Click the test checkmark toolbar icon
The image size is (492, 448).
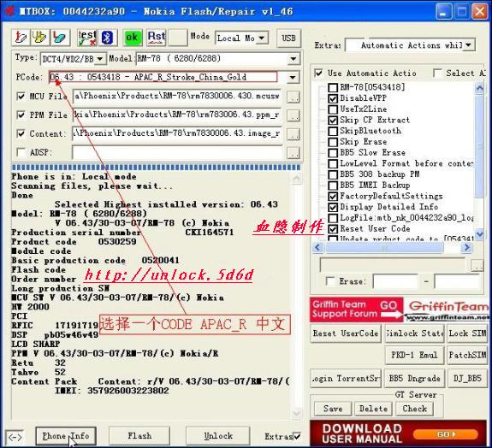point(87,38)
